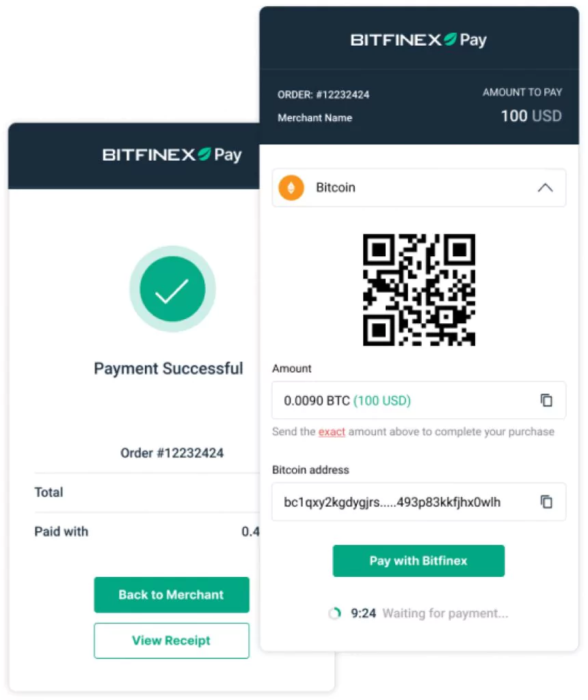Click the orange Bitcoin coin icon
This screenshot has width=588, height=700.
pos(291,187)
